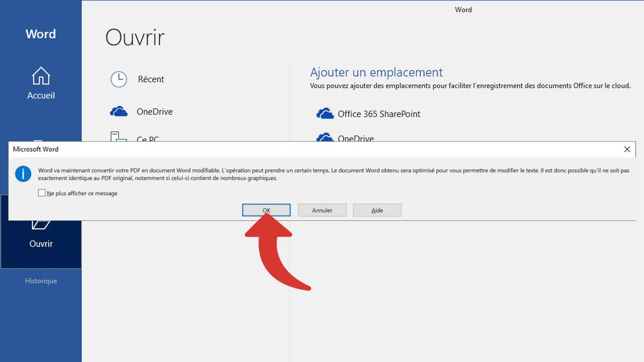This screenshot has width=644, height=362.
Task: Add Office 365 SharePoint location label
Action: [x=379, y=114]
